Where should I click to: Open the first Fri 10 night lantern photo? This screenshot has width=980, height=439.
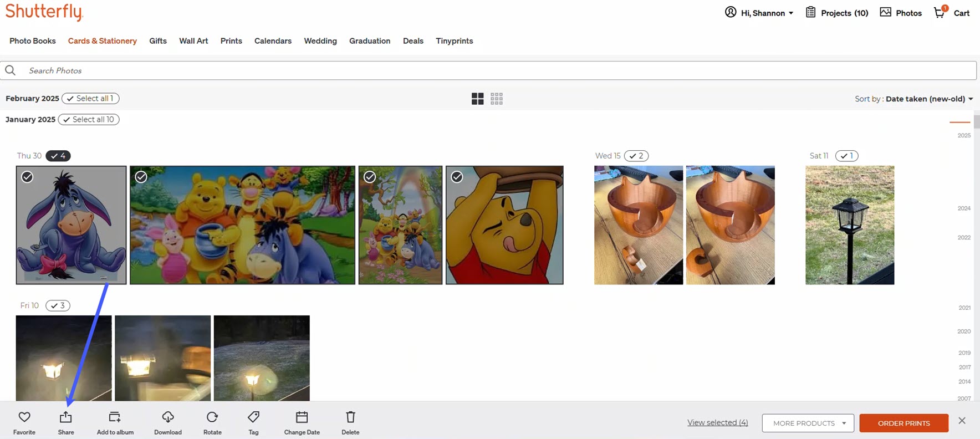pyautogui.click(x=64, y=358)
